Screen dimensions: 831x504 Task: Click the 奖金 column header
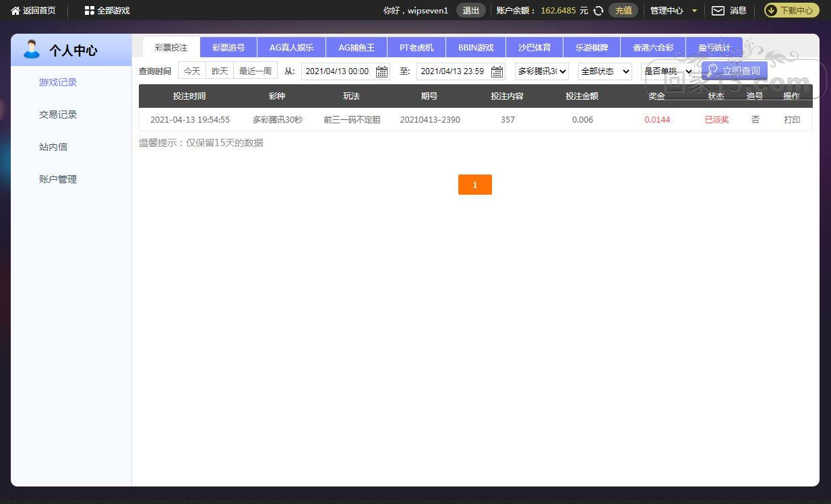[x=657, y=96]
